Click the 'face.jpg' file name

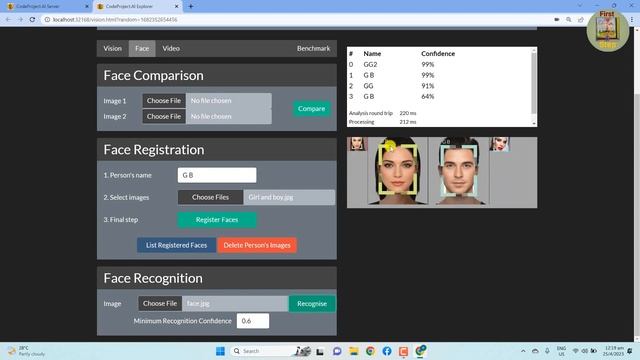click(x=198, y=303)
